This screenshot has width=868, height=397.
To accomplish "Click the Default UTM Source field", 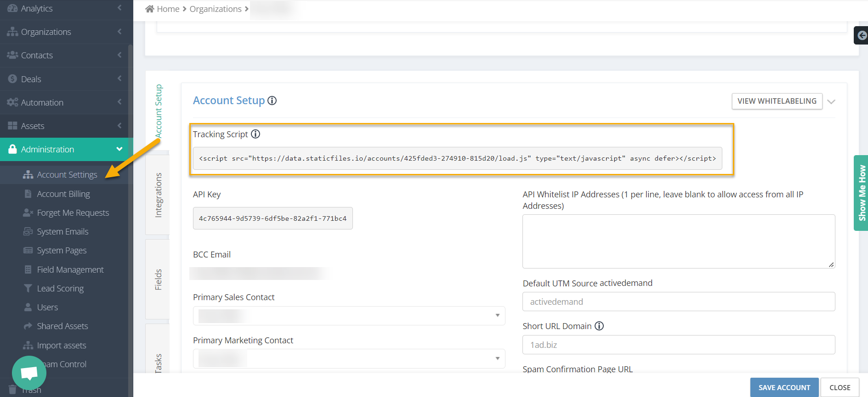I will (x=679, y=302).
